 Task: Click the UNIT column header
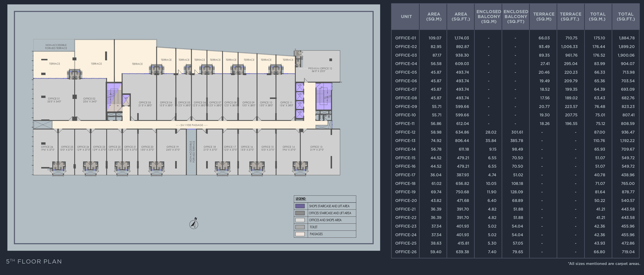point(406,16)
